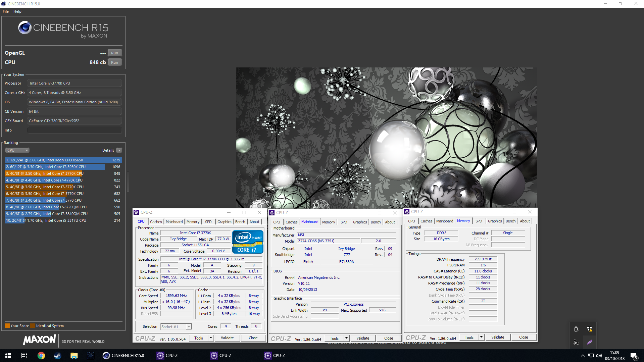644x362 pixels.
Task: Click the CPU-Z icon in Memory window title bar
Action: (407, 212)
